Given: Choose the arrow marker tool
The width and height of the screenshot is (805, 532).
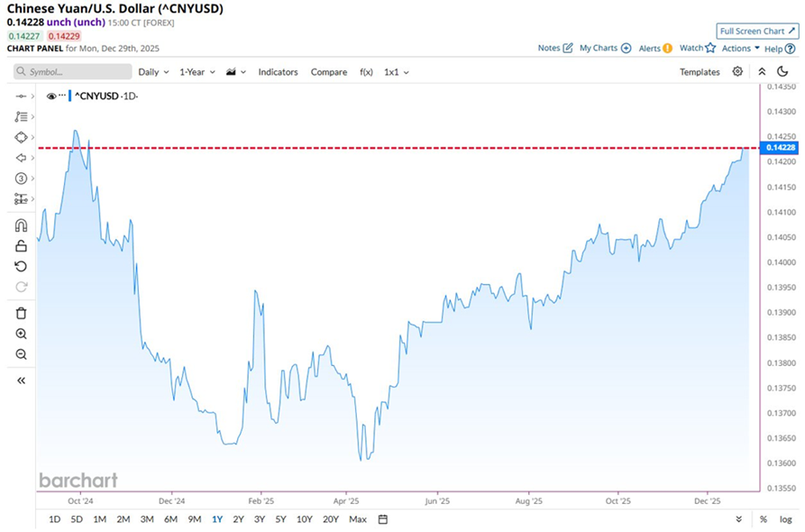Looking at the screenshot, I should tap(21, 158).
